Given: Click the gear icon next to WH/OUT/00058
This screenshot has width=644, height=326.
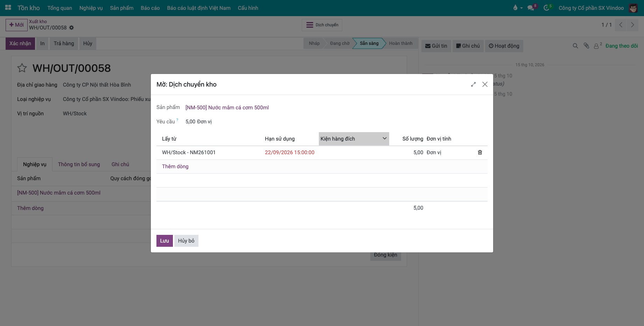Looking at the screenshot, I should [71, 28].
